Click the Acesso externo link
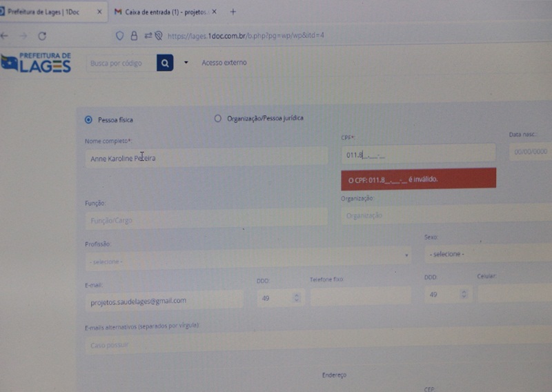Image resolution: width=552 pixels, height=392 pixels. [x=224, y=63]
